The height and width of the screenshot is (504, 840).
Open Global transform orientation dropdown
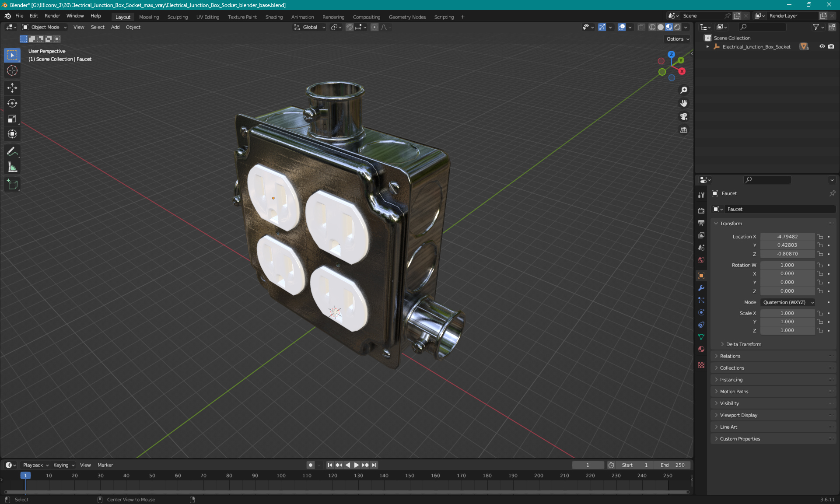point(309,27)
